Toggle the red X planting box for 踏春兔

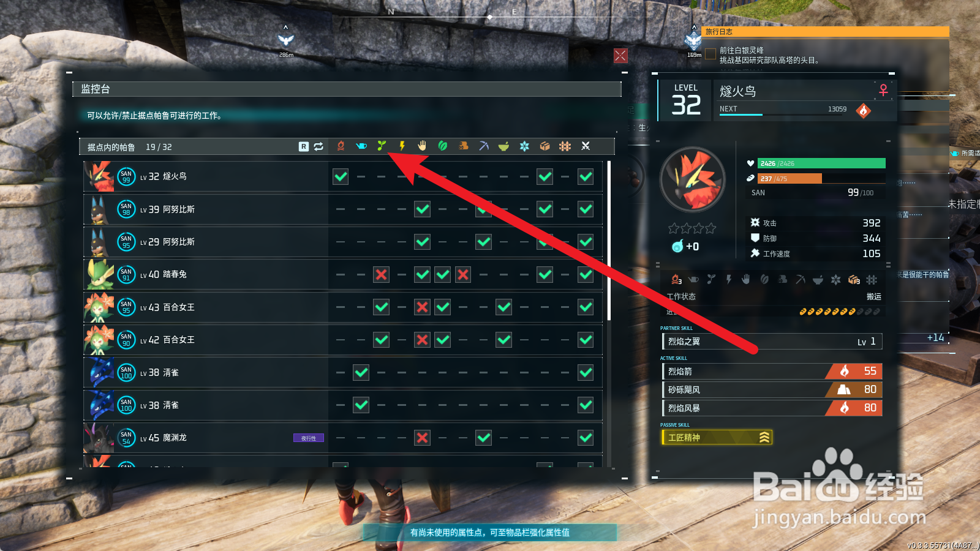[382, 274]
